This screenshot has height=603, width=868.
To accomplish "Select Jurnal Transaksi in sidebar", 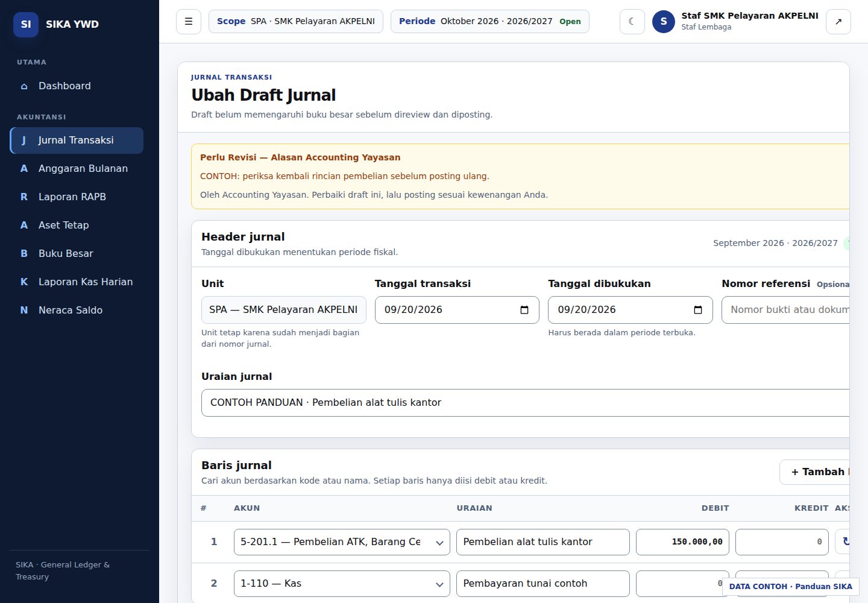I will 77,140.
